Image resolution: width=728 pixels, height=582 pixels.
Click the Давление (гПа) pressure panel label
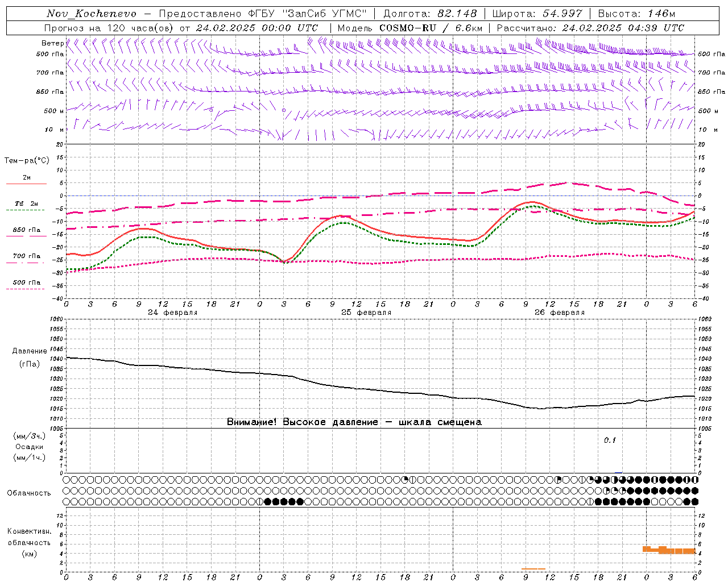pyautogui.click(x=29, y=357)
